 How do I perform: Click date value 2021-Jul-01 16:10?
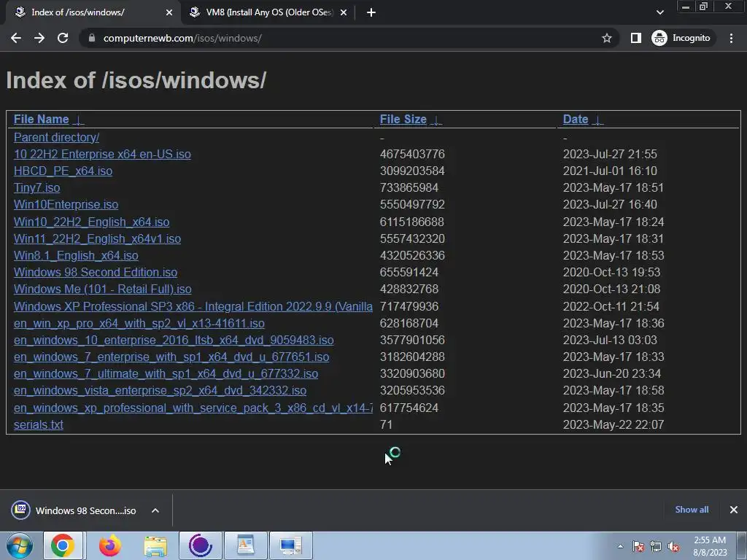point(610,171)
